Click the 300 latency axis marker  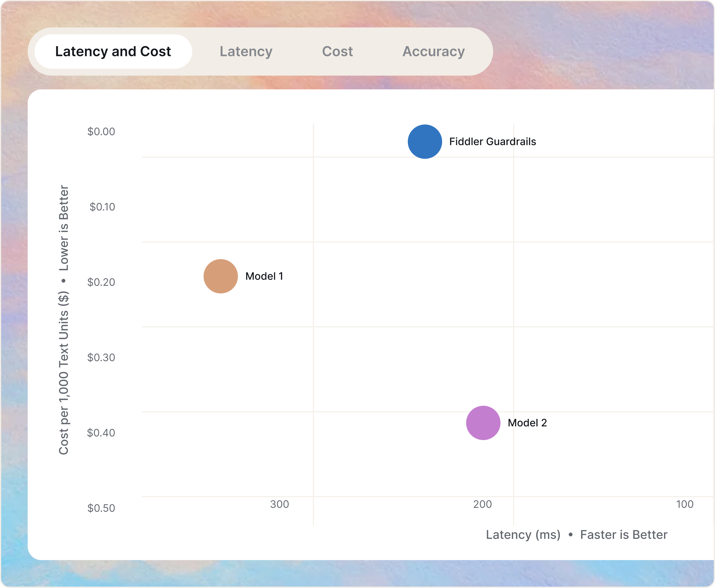click(279, 504)
